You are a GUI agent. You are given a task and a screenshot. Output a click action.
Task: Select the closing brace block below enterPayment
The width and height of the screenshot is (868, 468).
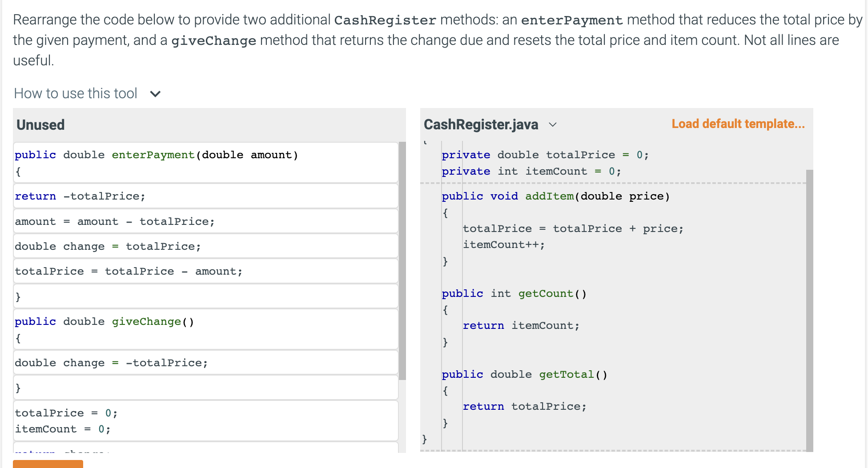(x=205, y=296)
